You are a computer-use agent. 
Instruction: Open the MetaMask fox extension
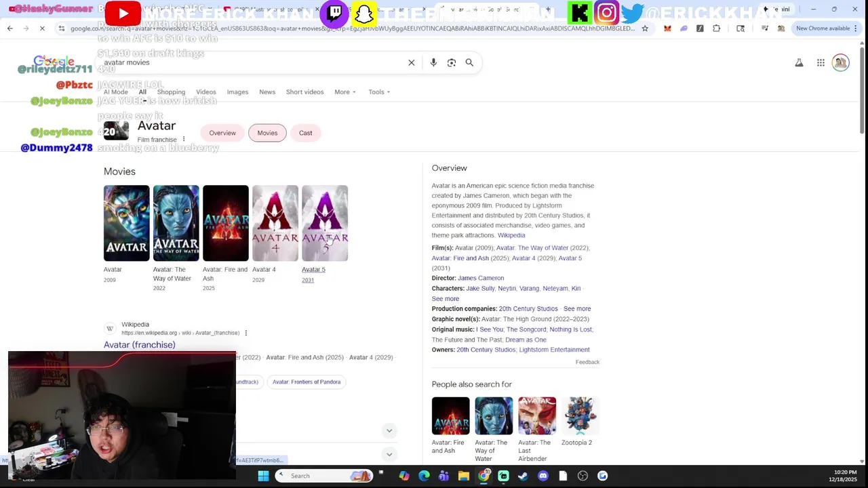[667, 28]
